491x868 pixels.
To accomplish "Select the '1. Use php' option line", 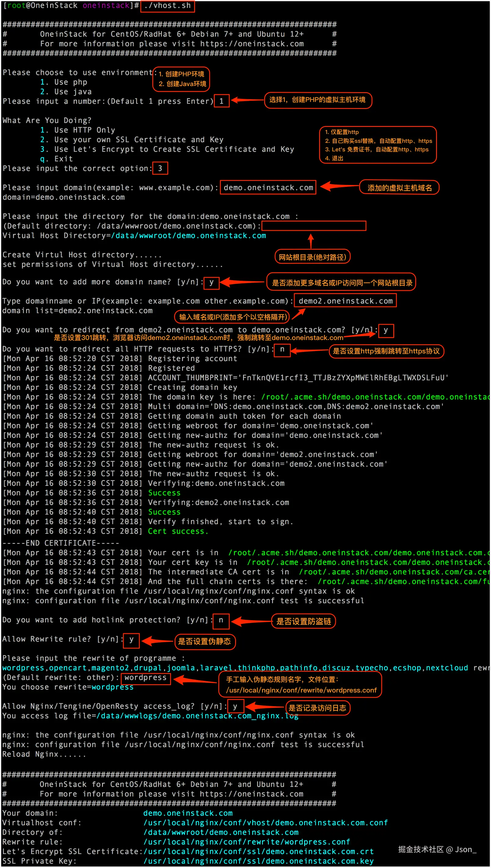I will 64,82.
